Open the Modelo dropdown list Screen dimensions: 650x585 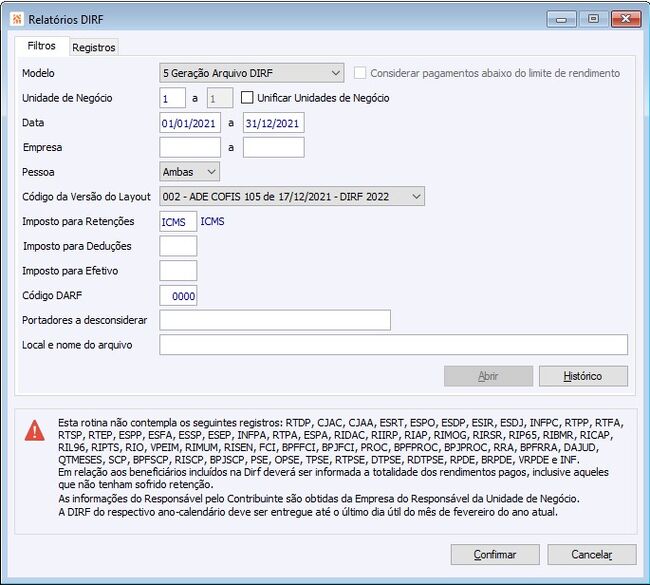252,73
